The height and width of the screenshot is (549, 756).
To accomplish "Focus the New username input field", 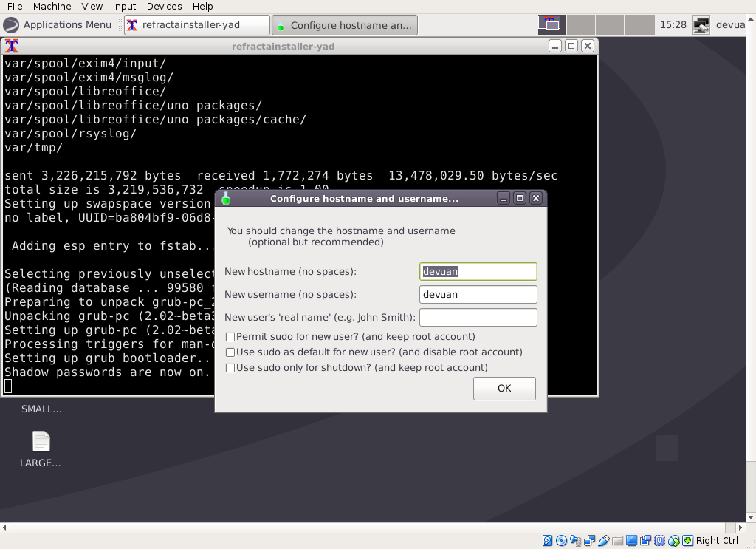I will tap(478, 294).
